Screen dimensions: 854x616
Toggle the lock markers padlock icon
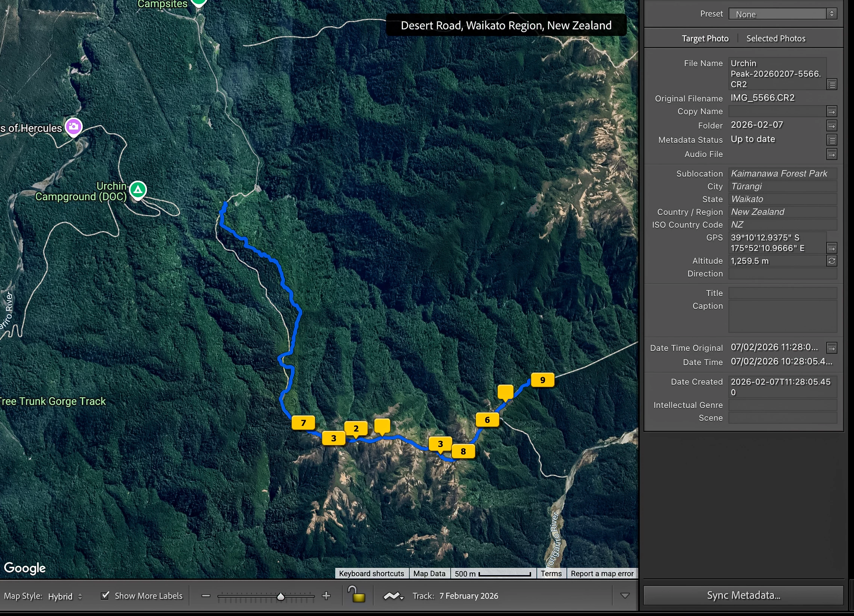(x=356, y=595)
